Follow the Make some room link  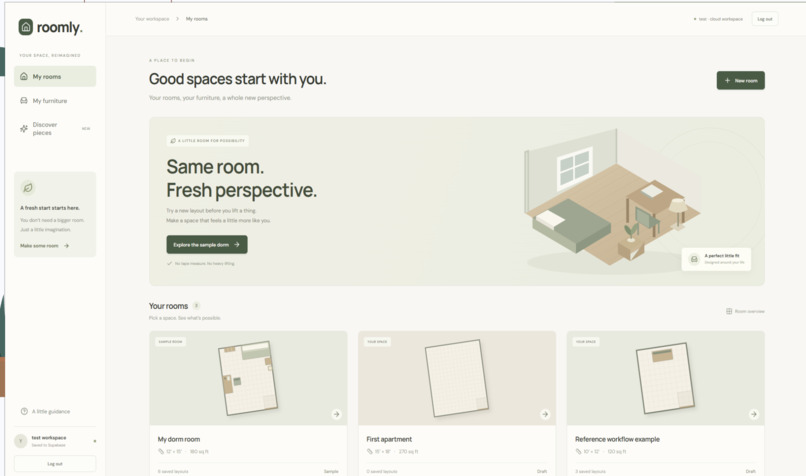44,246
